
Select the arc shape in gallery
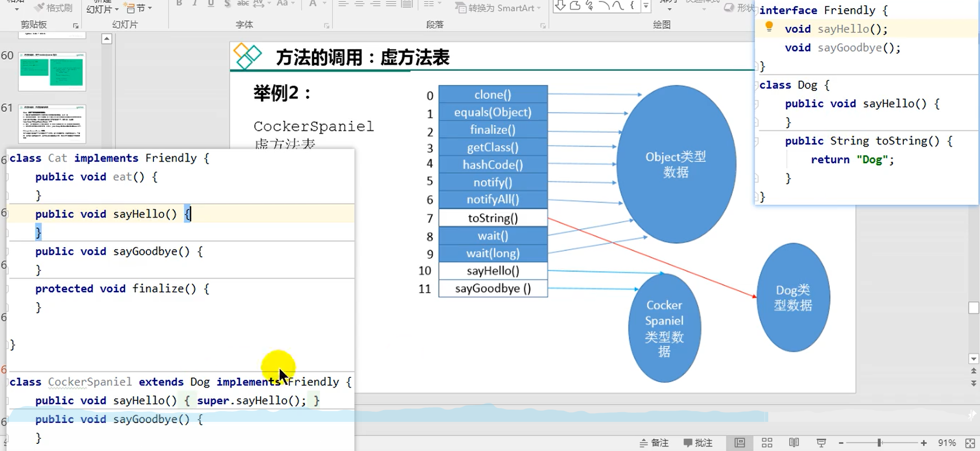pyautogui.click(x=604, y=6)
